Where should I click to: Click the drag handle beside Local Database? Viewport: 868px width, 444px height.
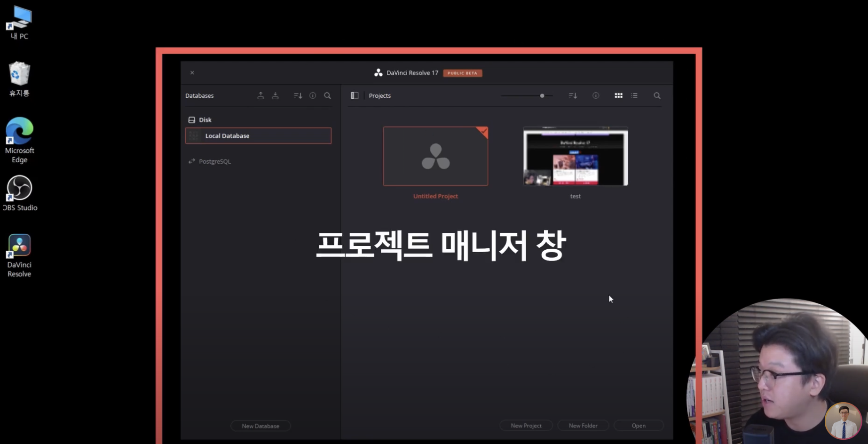(x=194, y=135)
